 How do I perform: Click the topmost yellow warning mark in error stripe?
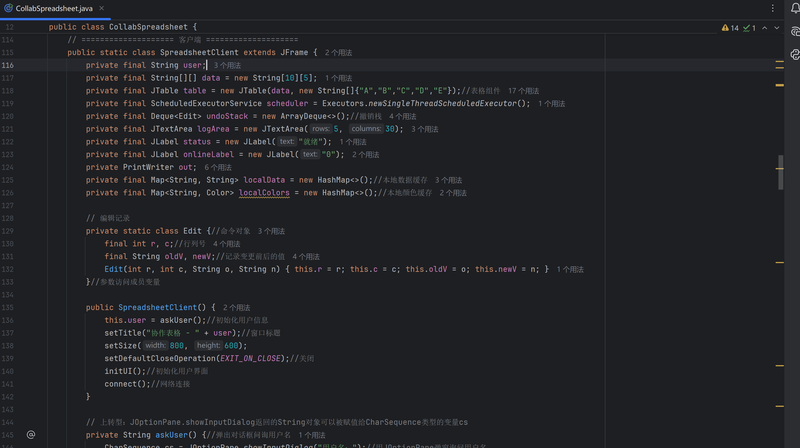click(x=780, y=62)
